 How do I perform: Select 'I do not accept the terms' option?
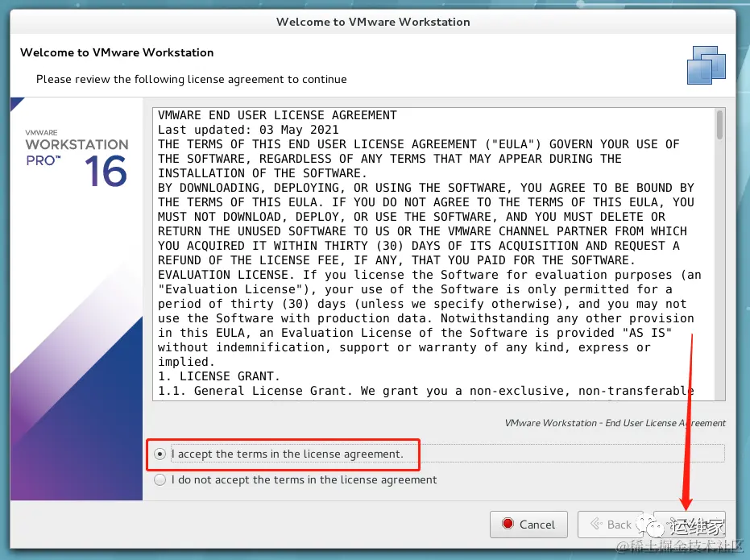tap(160, 479)
